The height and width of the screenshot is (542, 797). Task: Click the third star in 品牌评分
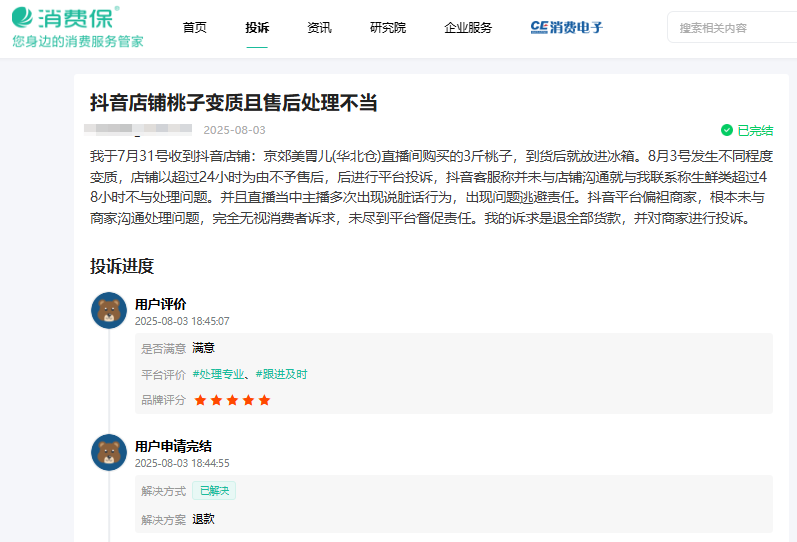coord(232,400)
